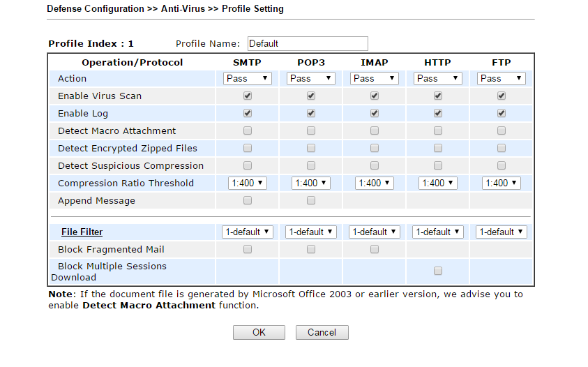
Task: Expand HTTP Compression Ratio Threshold dropdown
Action: 438,183
